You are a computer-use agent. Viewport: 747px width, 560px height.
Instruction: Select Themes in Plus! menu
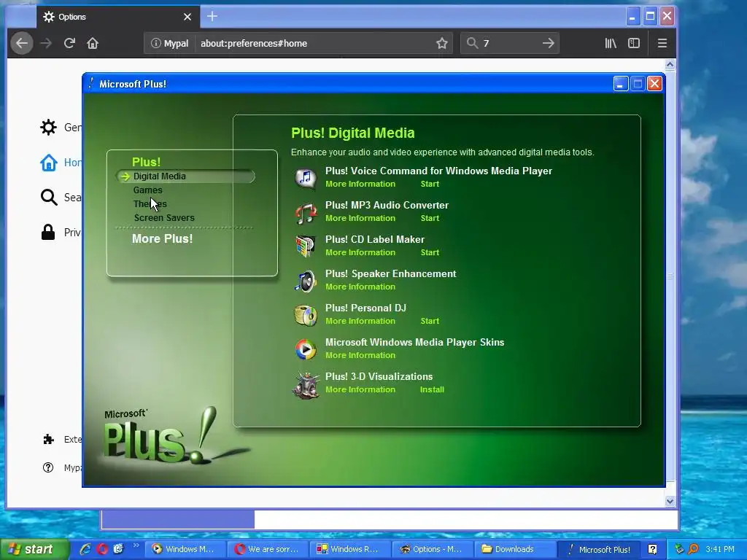click(x=150, y=204)
